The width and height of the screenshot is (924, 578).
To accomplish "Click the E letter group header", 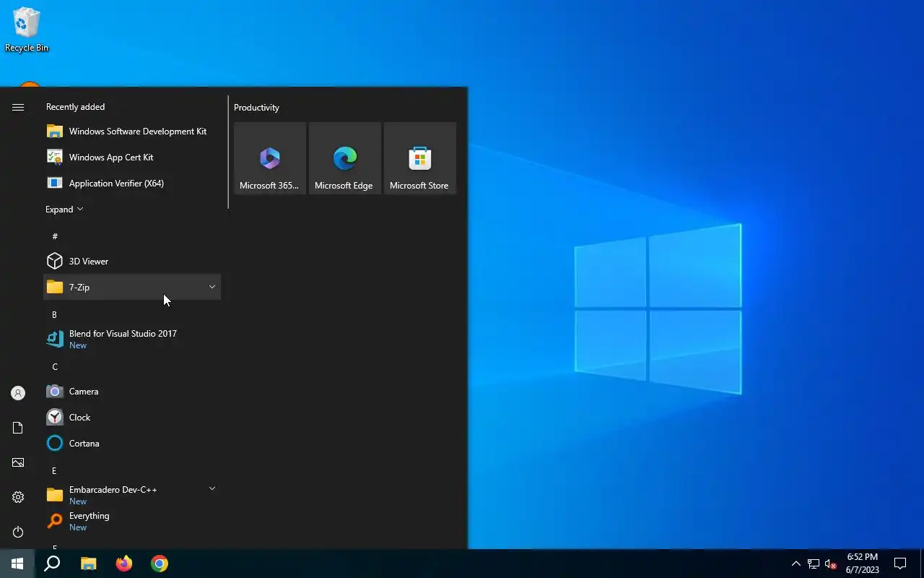I will 54,471.
